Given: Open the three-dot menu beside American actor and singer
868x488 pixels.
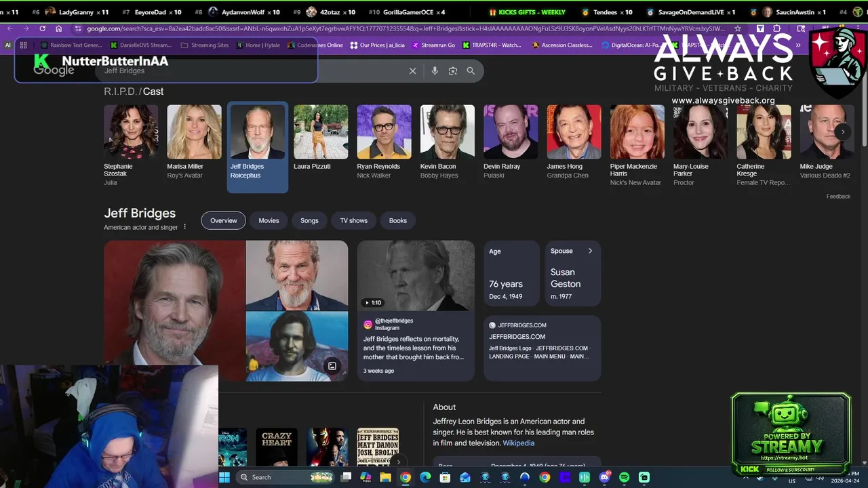Looking at the screenshot, I should pos(184,227).
